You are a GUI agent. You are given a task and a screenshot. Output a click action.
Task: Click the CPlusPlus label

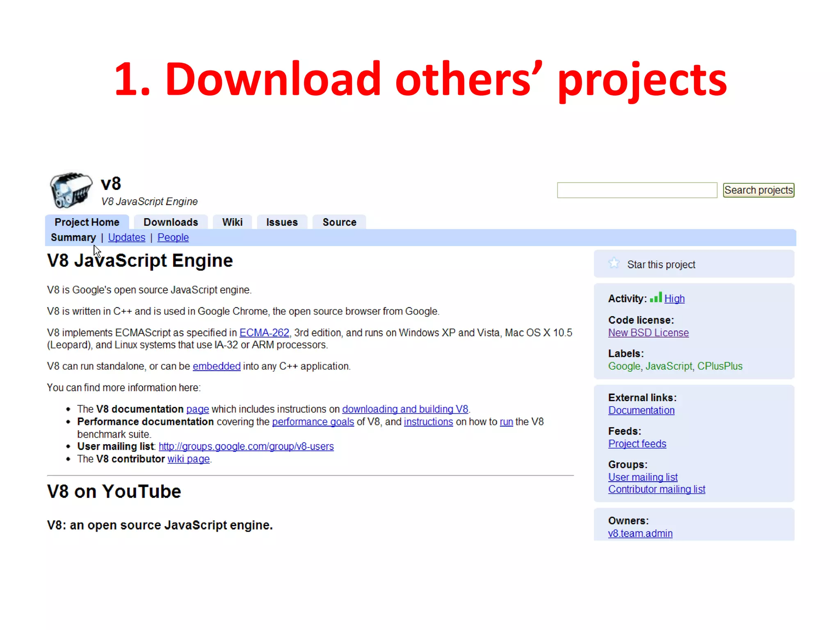pos(720,366)
